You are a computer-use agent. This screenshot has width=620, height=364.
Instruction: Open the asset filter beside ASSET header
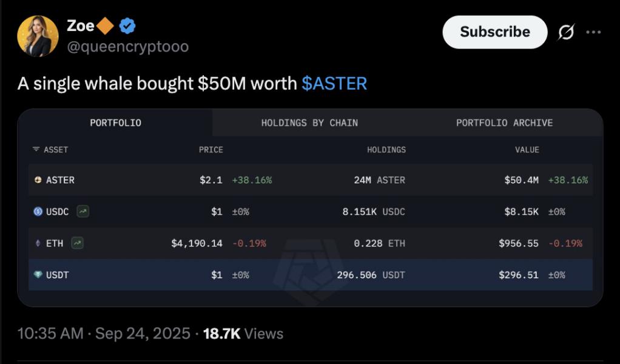tap(36, 149)
